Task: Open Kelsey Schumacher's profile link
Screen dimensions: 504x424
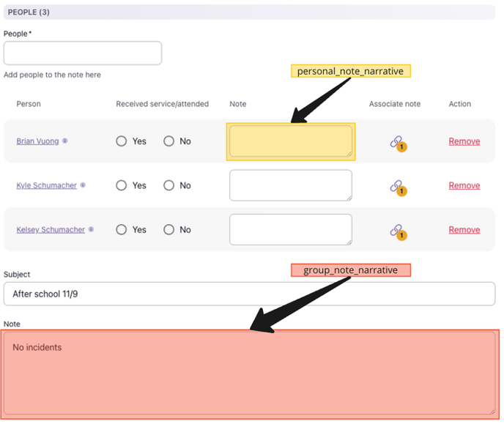Action: click(x=51, y=229)
